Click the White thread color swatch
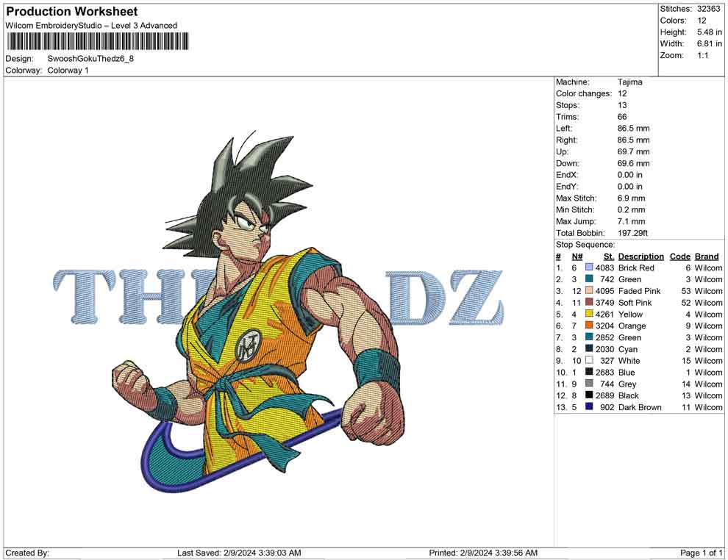 [589, 361]
